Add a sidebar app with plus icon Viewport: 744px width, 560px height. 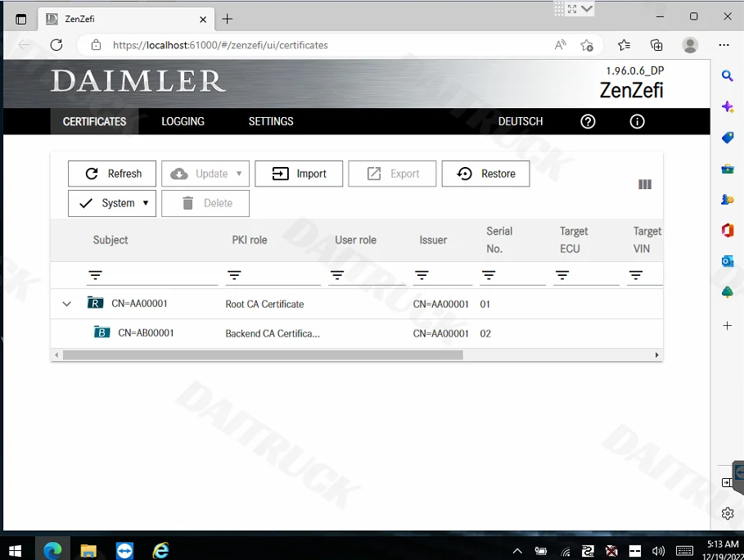pos(728,326)
